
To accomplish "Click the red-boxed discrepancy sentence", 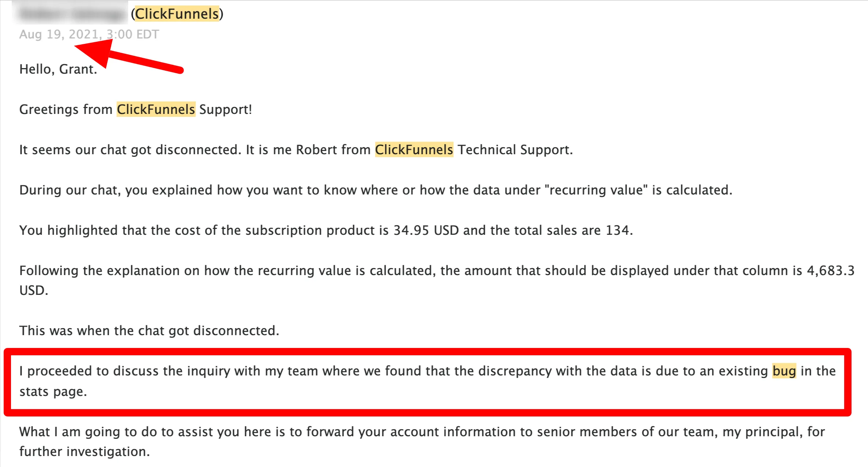I will (427, 381).
